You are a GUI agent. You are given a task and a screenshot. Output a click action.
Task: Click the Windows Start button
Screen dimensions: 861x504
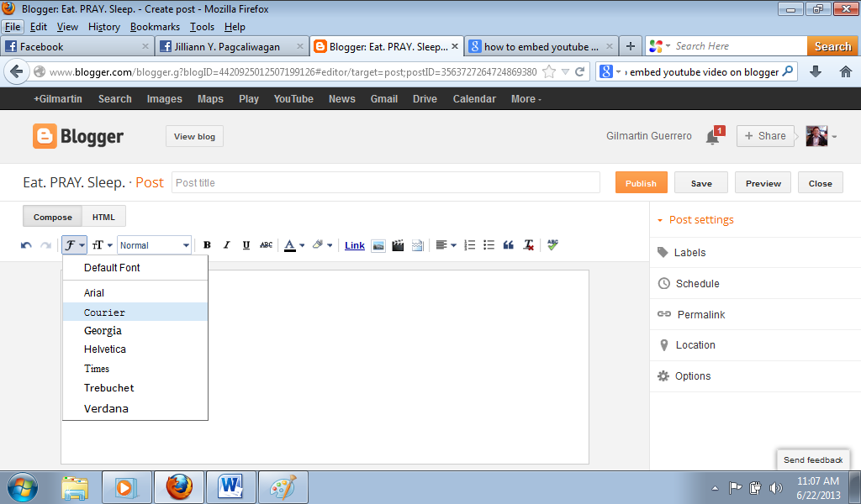pyautogui.click(x=22, y=487)
